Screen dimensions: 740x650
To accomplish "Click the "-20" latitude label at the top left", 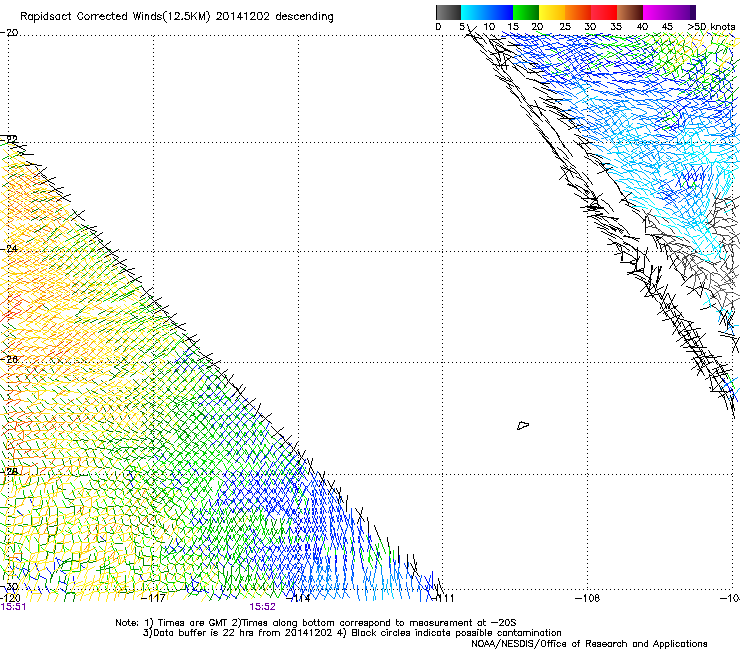I will point(9,33).
